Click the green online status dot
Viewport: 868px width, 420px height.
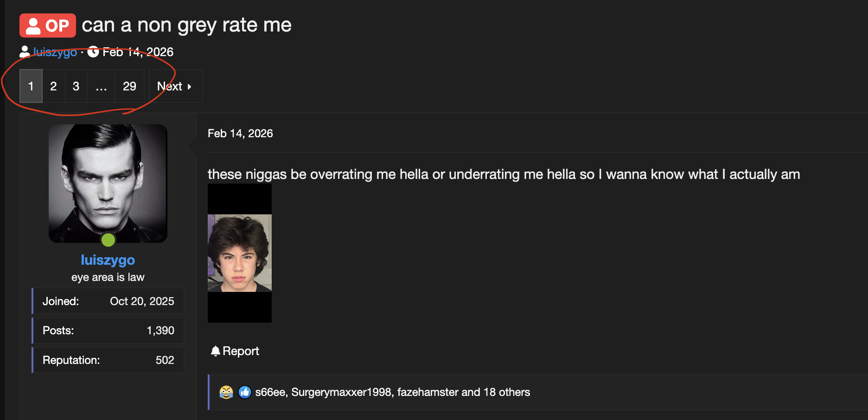pyautogui.click(x=108, y=240)
